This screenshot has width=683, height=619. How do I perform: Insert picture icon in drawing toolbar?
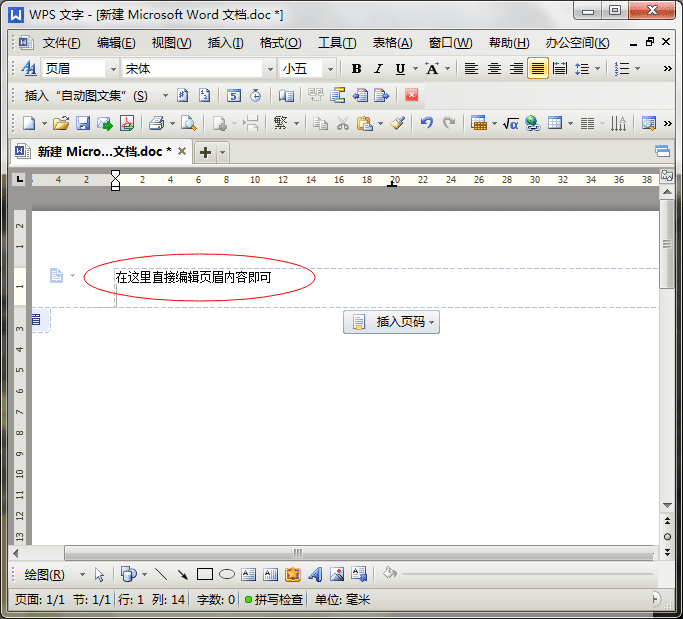click(x=337, y=575)
